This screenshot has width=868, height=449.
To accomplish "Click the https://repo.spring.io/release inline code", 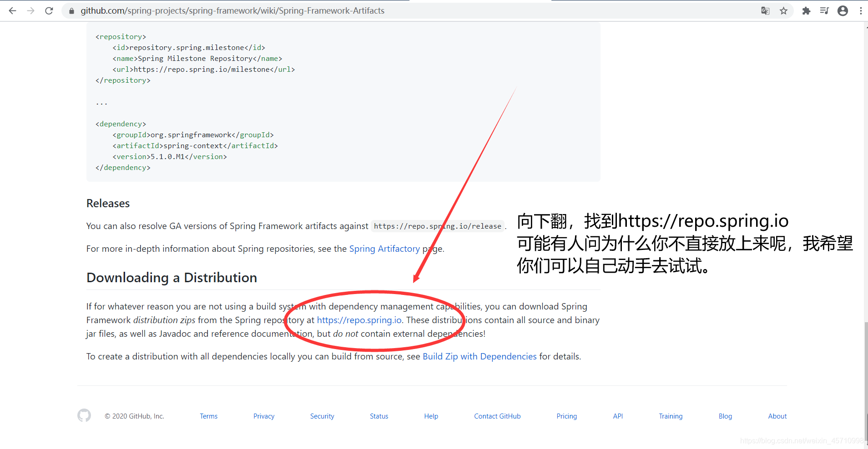I will pyautogui.click(x=438, y=226).
